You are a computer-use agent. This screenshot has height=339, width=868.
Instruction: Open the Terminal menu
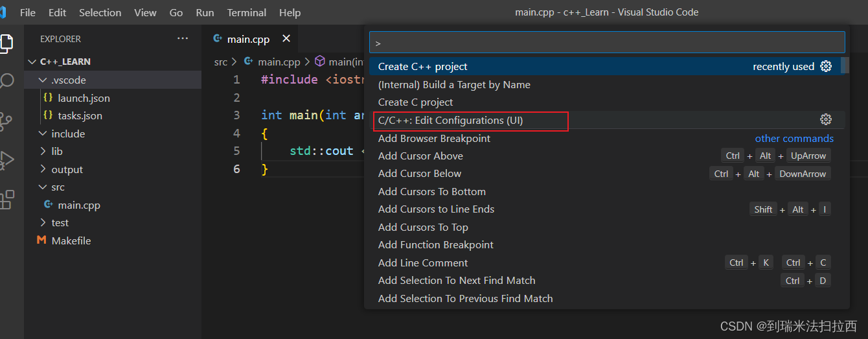point(247,12)
